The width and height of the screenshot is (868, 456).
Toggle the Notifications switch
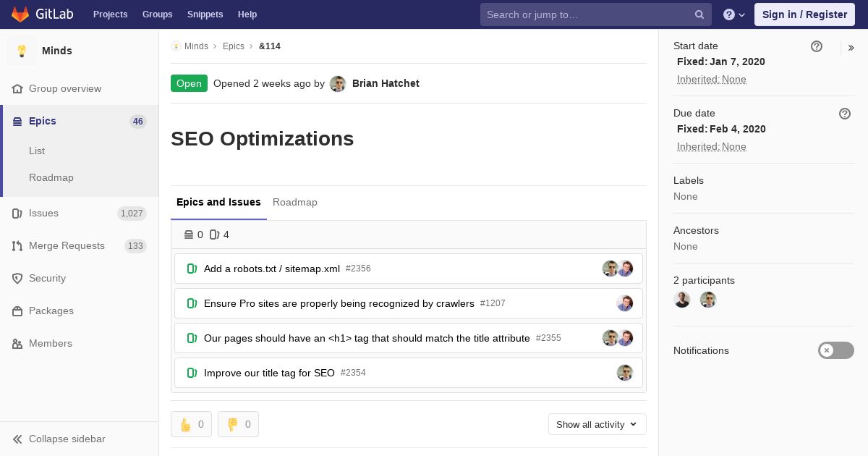pyautogui.click(x=836, y=350)
